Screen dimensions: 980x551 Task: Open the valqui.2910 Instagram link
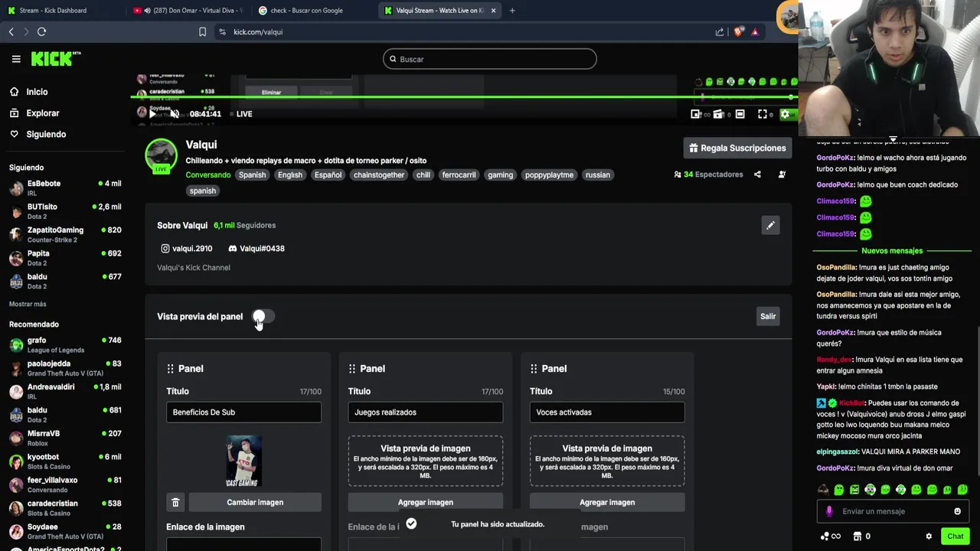186,249
